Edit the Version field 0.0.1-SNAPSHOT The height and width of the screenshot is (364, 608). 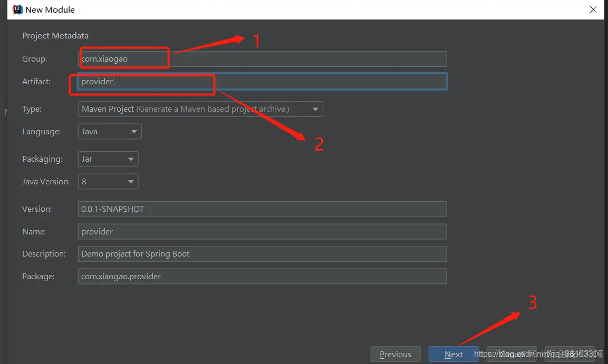262,209
